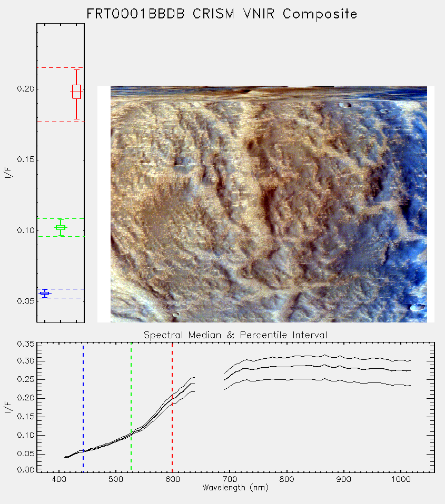The width and height of the screenshot is (445, 504).
Task: Click the 1000 wavelength tick label
Action: 401,479
